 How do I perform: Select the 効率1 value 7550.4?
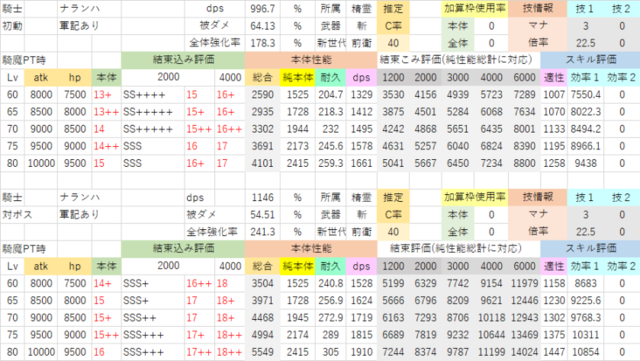[x=586, y=95]
